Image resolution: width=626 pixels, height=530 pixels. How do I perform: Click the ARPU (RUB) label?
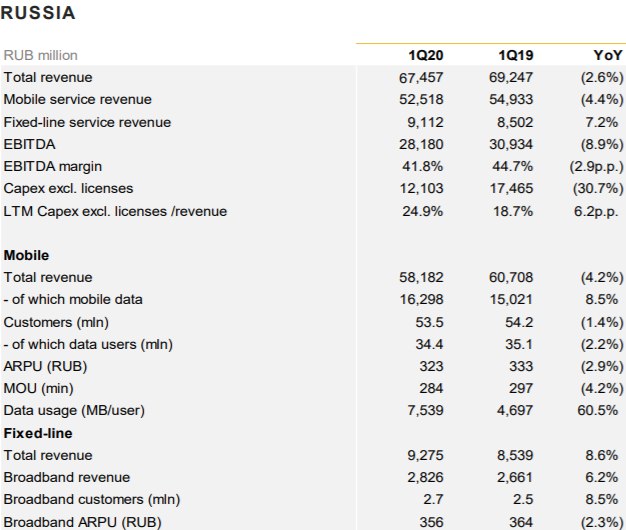[x=45, y=366]
